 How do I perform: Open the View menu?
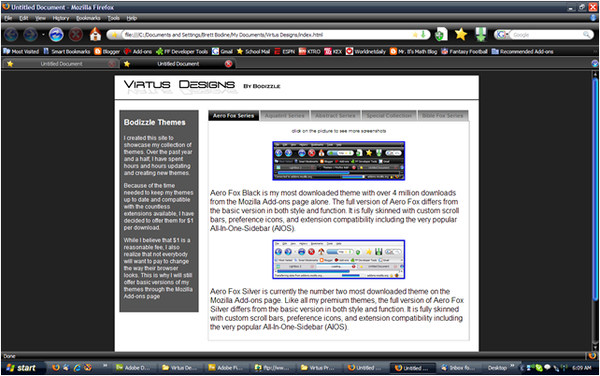(40, 18)
